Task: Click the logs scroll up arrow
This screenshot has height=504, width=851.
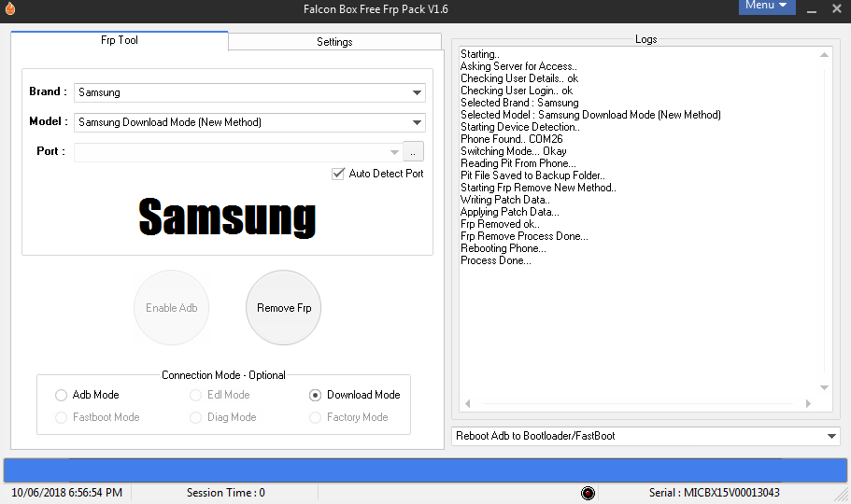Action: (x=824, y=55)
